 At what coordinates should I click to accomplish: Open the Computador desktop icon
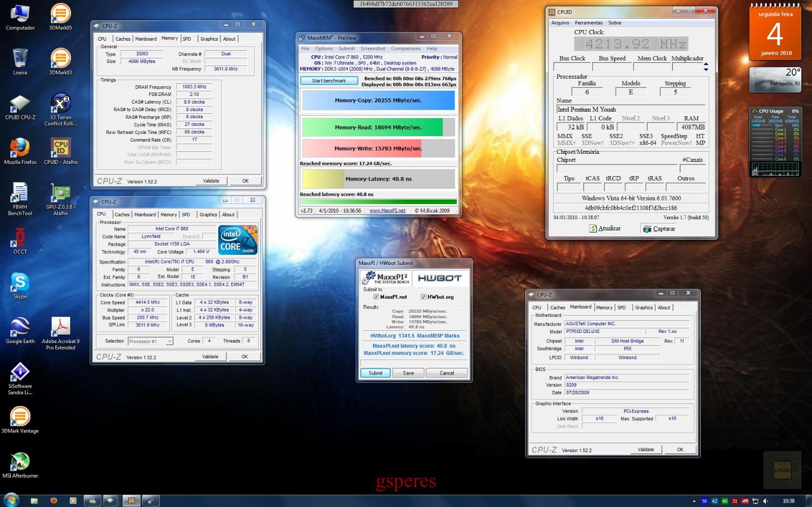click(x=20, y=17)
